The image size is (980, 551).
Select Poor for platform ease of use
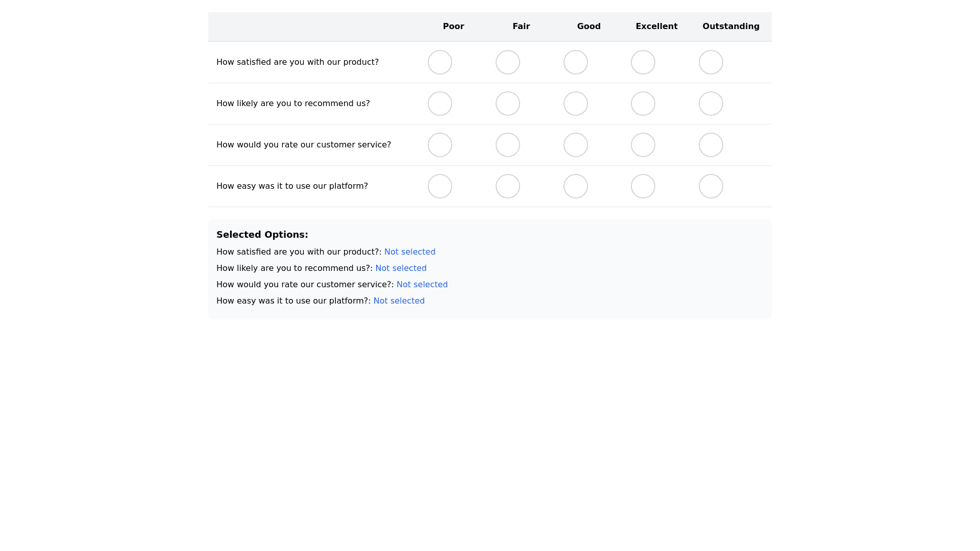tap(440, 186)
